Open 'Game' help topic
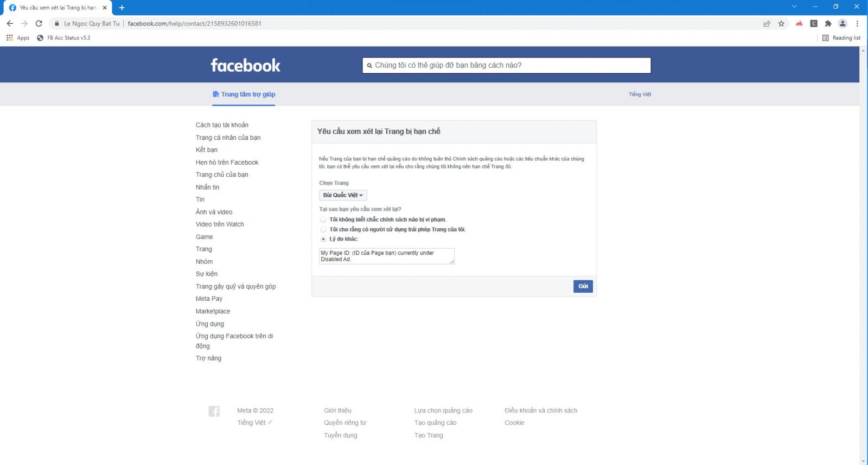 click(x=204, y=237)
